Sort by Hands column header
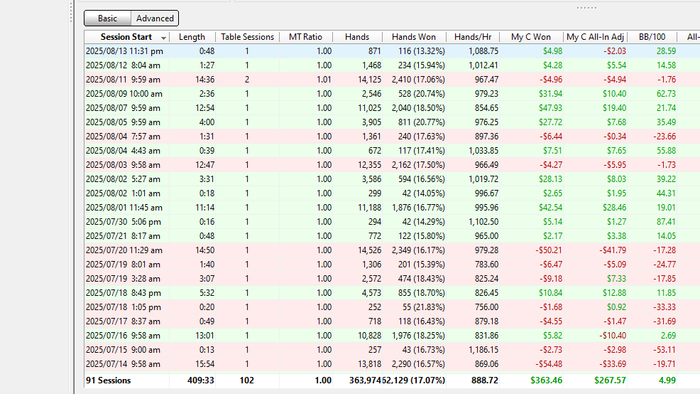The width and height of the screenshot is (700, 394). coord(357,37)
